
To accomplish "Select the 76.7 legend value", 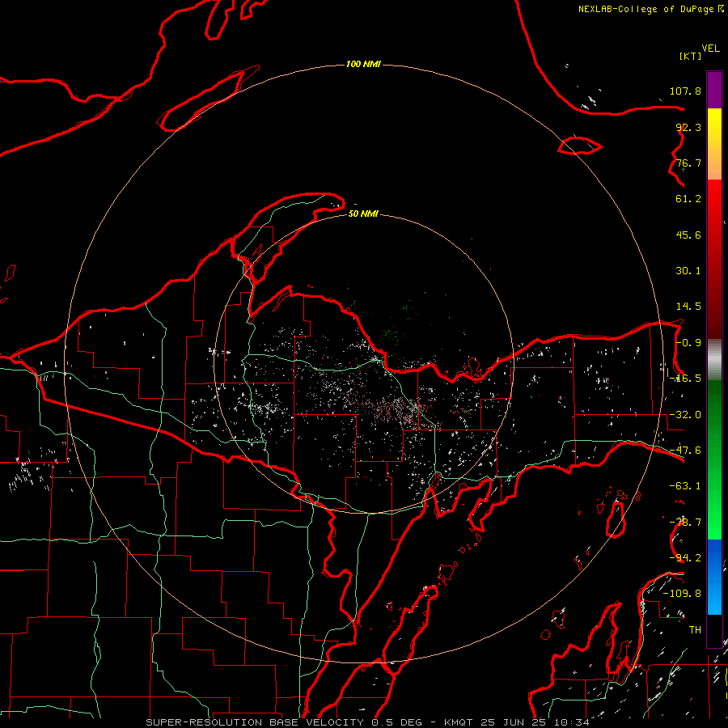I will 688,163.
